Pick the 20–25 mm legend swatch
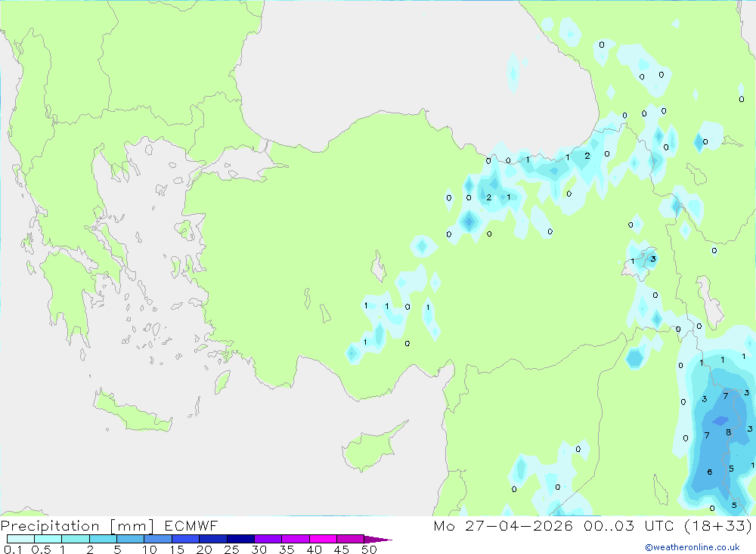The image size is (756, 554). tap(213, 539)
